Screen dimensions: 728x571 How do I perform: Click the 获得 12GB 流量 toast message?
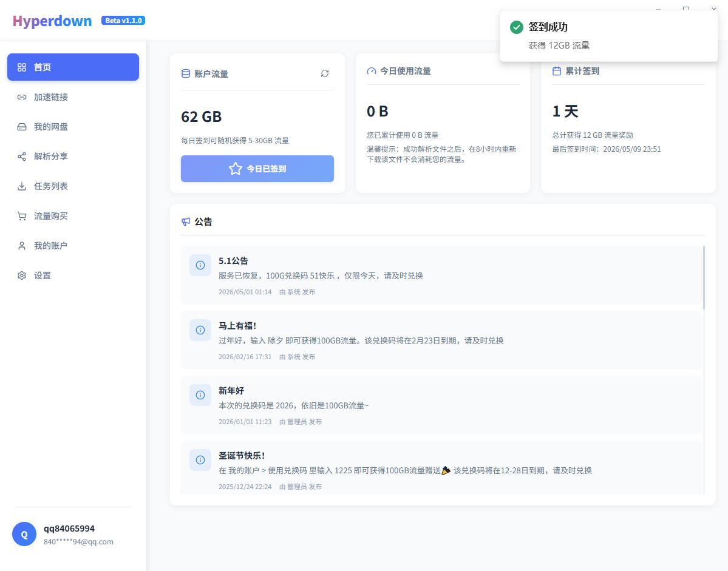pyautogui.click(x=559, y=46)
